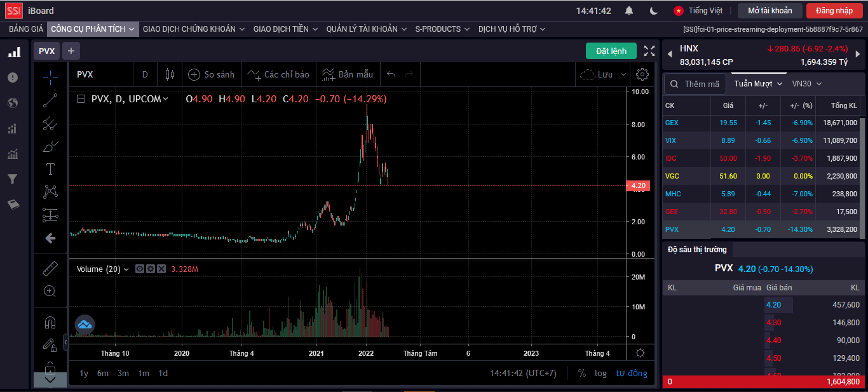Image resolution: width=868 pixels, height=392 pixels.
Task: Remove the Volume indicator
Action: pos(161,269)
